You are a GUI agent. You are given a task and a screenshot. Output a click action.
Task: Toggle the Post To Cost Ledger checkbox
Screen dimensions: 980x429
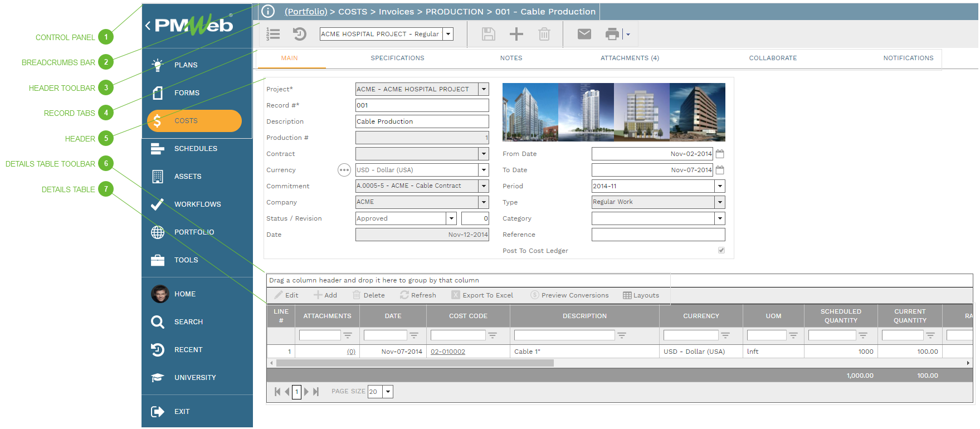(x=721, y=251)
